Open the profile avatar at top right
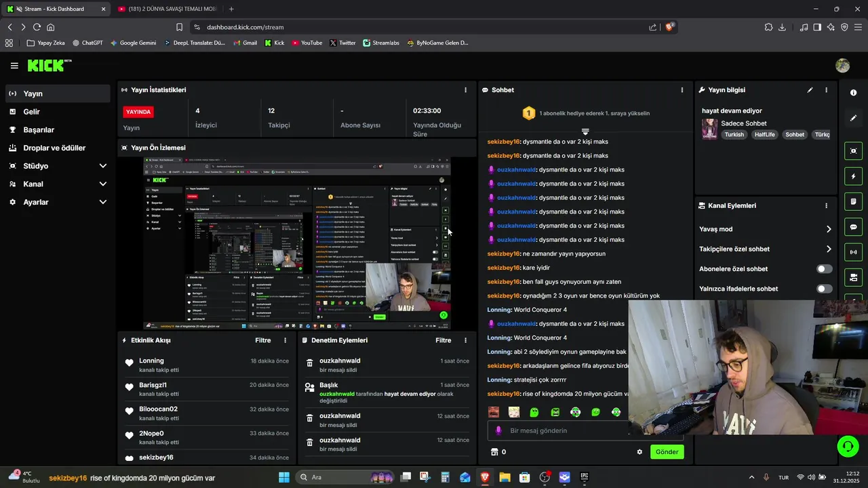 click(842, 66)
